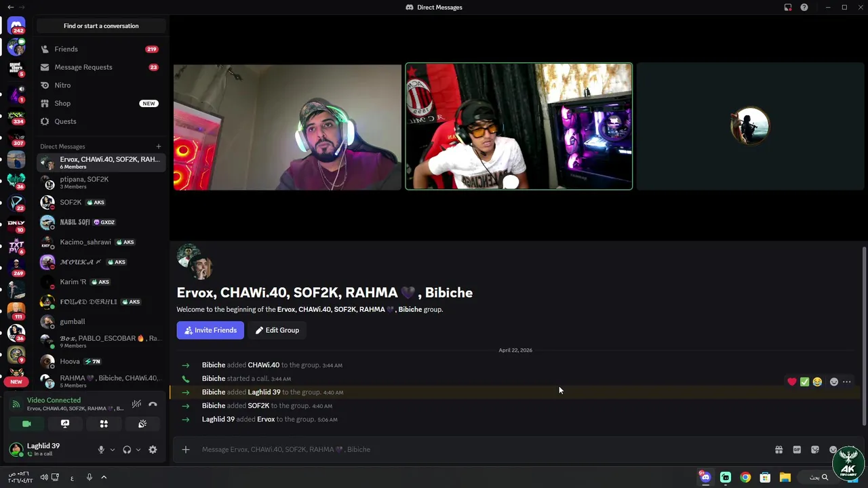Open more options on hovered message

(x=846, y=382)
